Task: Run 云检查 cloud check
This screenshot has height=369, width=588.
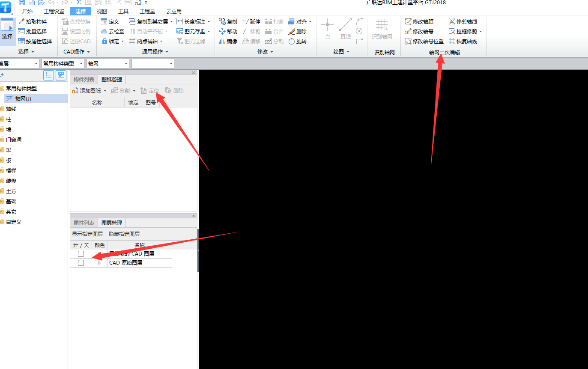Action: (x=113, y=31)
